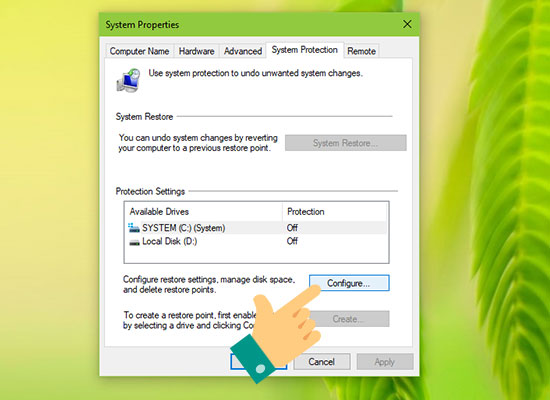This screenshot has height=400, width=550.
Task: Click the Create... restore point button
Action: [349, 319]
